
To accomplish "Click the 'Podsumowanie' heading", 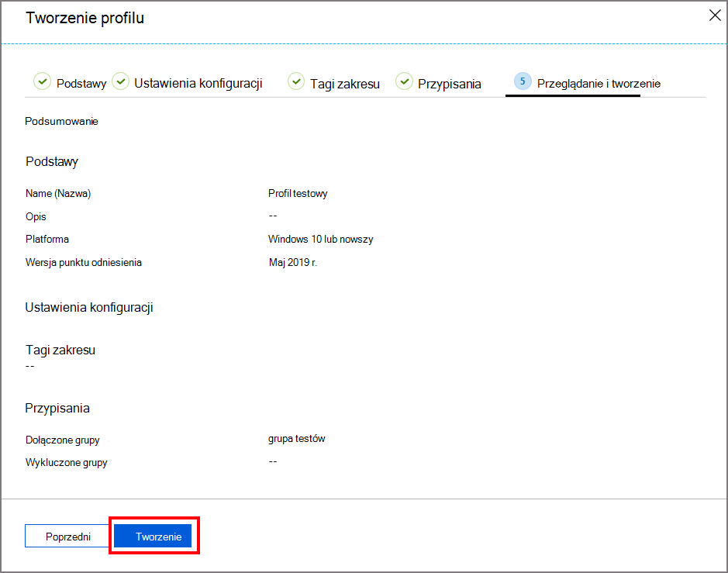I will pyautogui.click(x=61, y=121).
